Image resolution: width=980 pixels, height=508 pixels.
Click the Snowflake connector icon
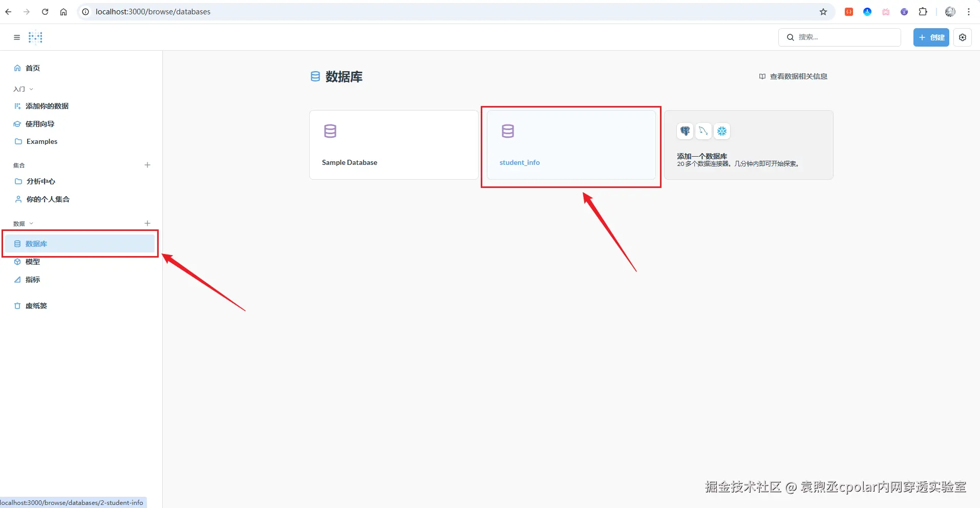point(722,131)
